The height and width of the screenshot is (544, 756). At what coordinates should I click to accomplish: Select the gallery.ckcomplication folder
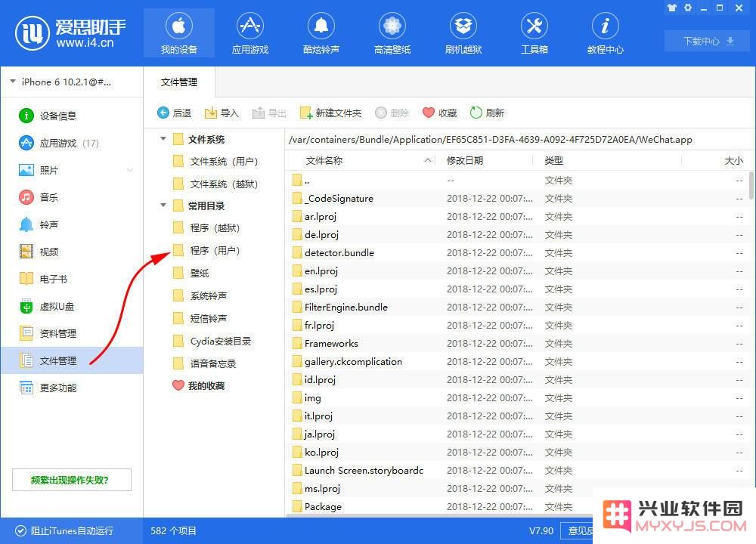coord(517,362)
